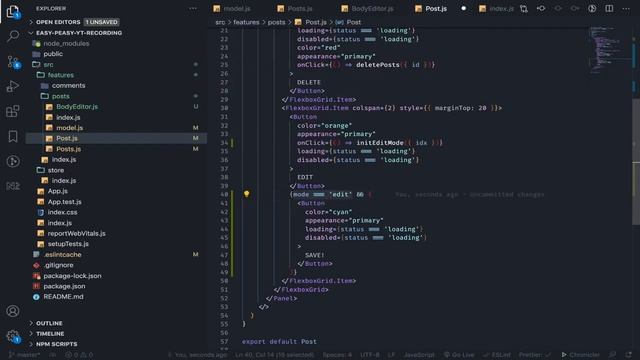Screen dimensions: 640x360
Task: Split the editor to the right
Action: click(x=609, y=9)
